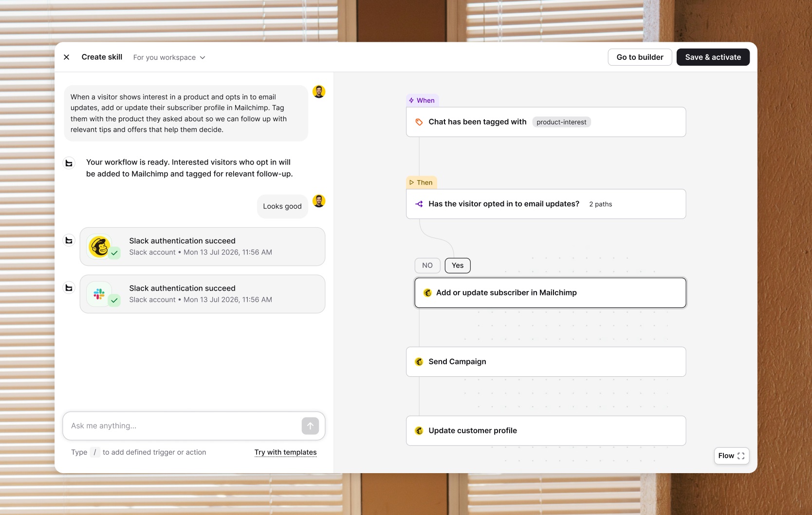
Task: Click Save & activate
Action: click(713, 57)
